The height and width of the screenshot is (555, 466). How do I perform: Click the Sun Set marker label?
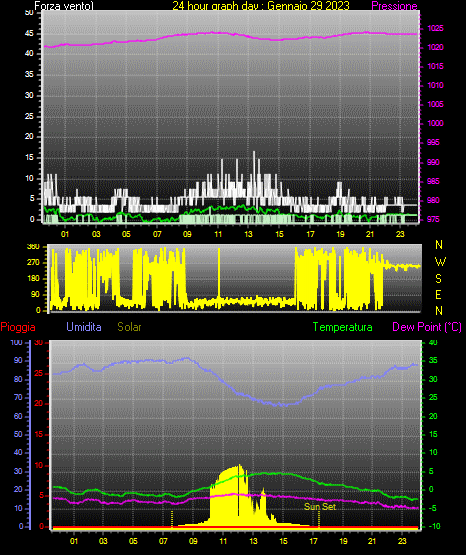pos(320,507)
